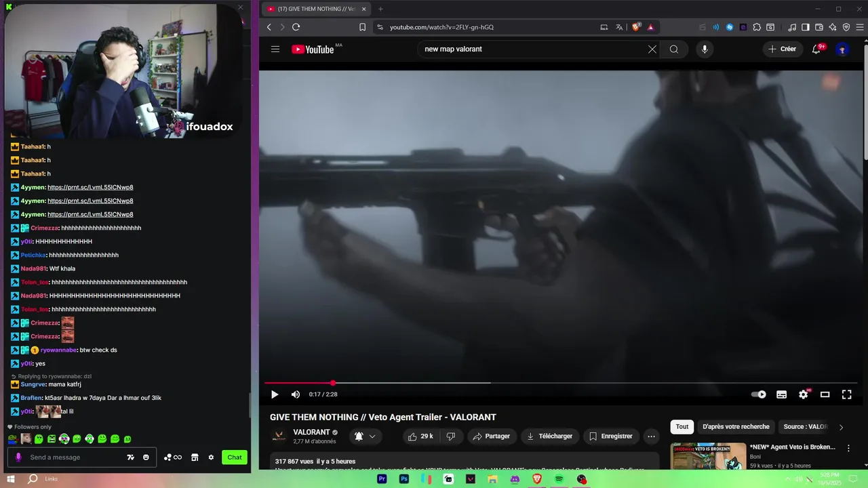Open the video player settings gear
This screenshot has width=868, height=488.
tap(804, 394)
